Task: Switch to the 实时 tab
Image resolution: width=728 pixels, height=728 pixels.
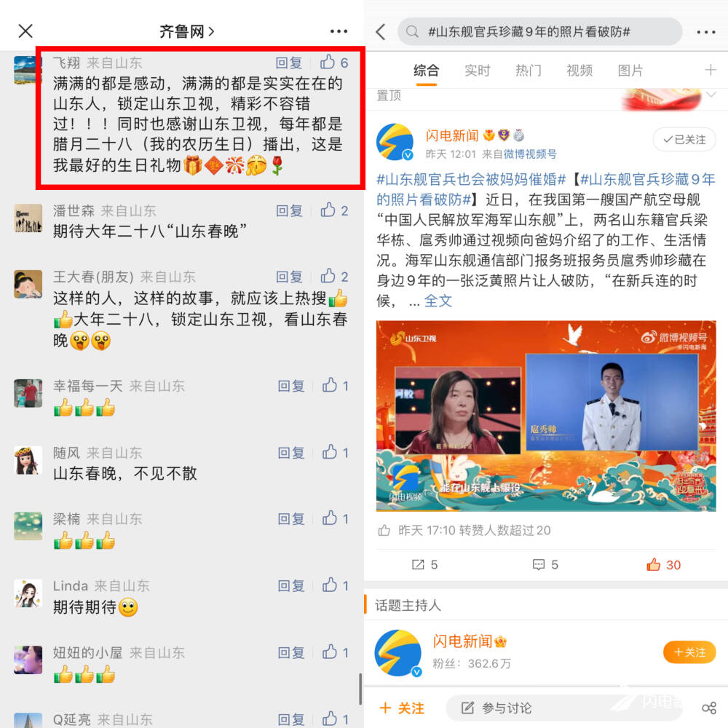Action: (x=478, y=71)
